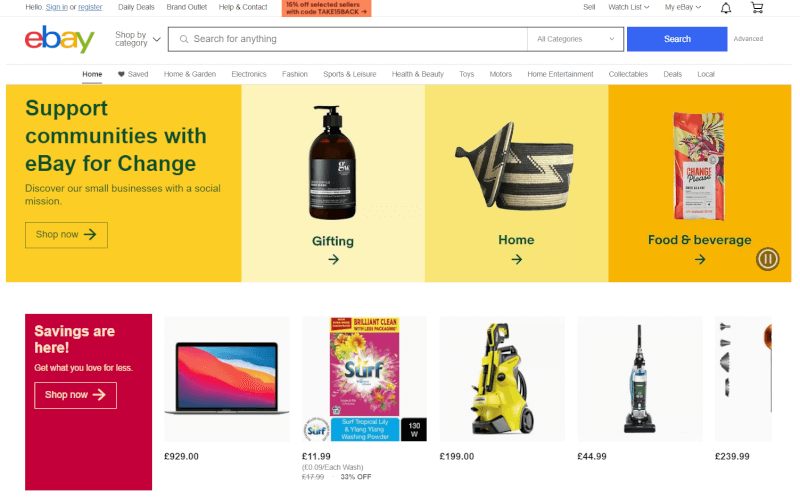Viewport: 800px width, 497px height.
Task: Expand the My eBay dropdown
Action: coord(683,7)
